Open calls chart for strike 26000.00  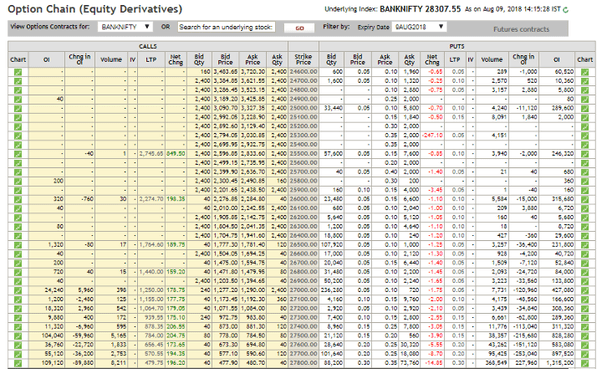tap(18, 199)
